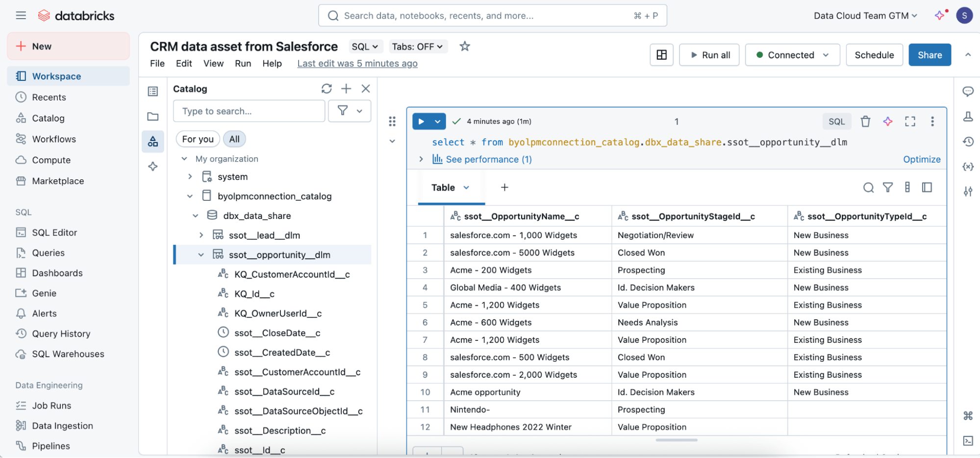Open MLflow experiments flask icon
980x458 pixels.
(968, 117)
